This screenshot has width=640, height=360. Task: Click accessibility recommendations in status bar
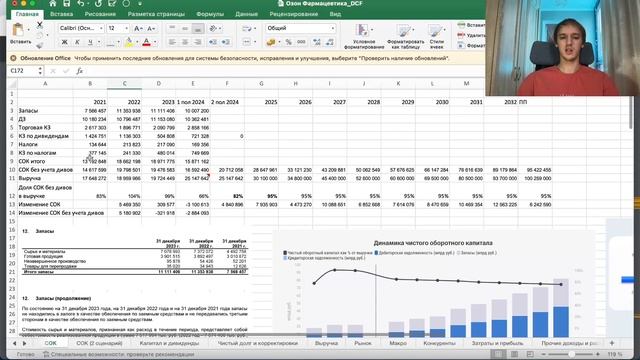[x=119, y=354]
